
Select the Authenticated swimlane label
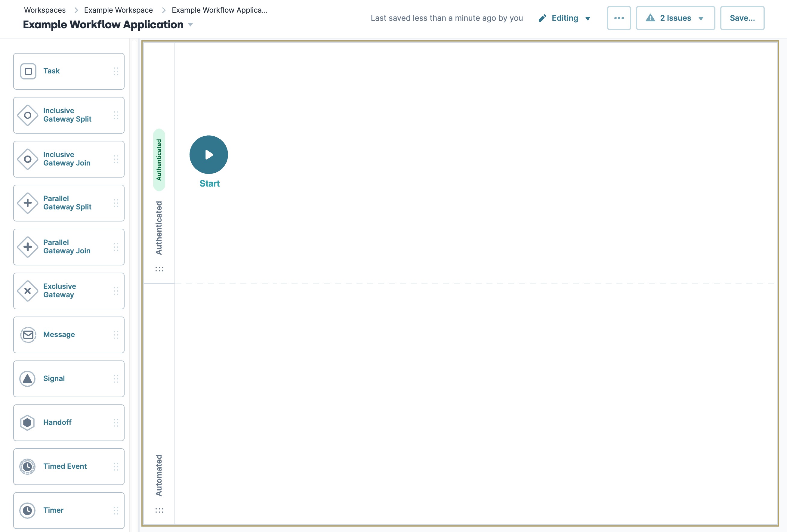[159, 228]
